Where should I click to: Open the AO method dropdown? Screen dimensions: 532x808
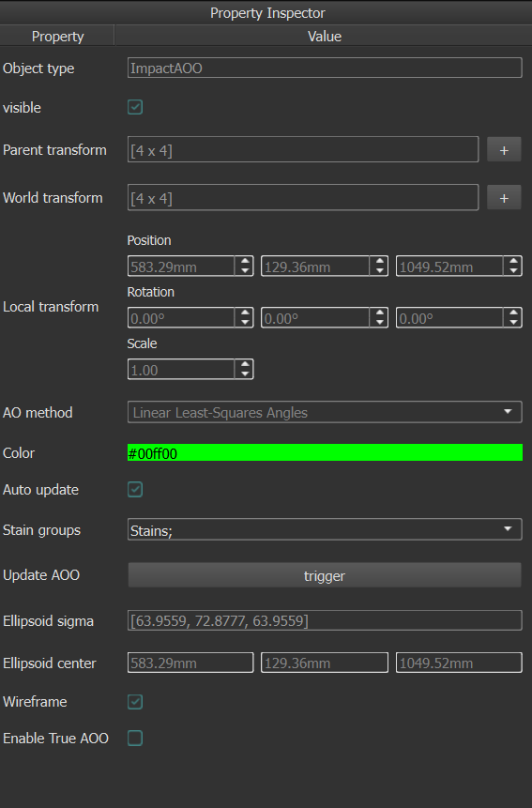click(x=325, y=412)
